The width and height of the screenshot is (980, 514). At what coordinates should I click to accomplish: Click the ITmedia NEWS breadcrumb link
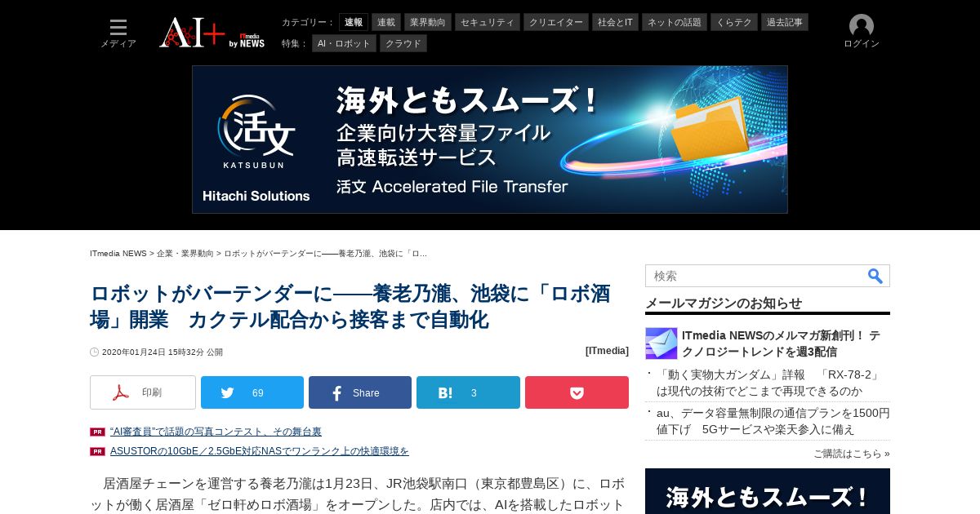(118, 254)
